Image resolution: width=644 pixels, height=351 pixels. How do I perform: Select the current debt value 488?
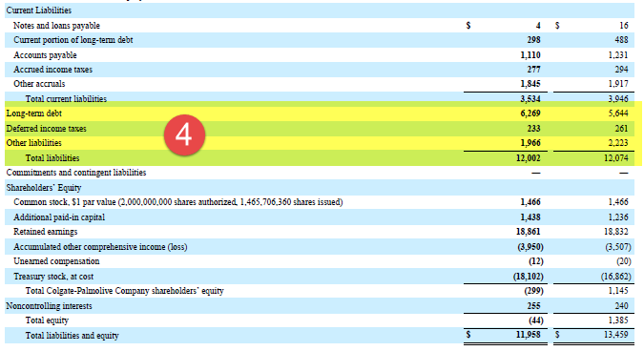[x=621, y=40]
